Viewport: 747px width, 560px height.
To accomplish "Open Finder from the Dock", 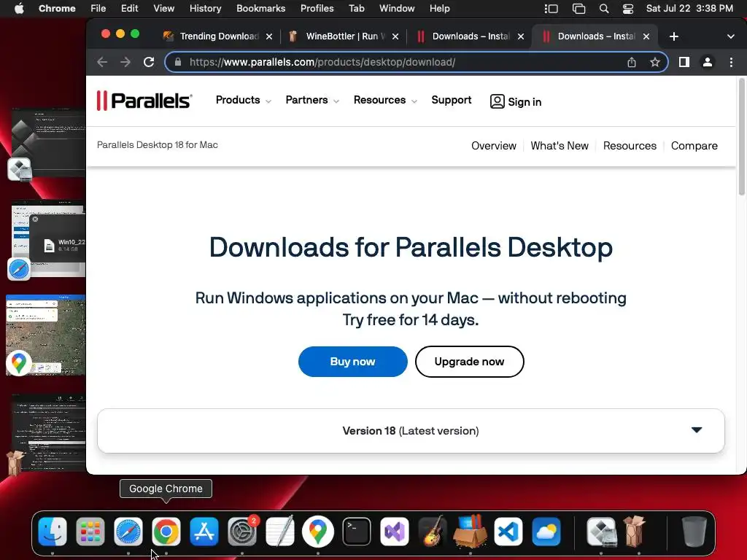I will 52,531.
